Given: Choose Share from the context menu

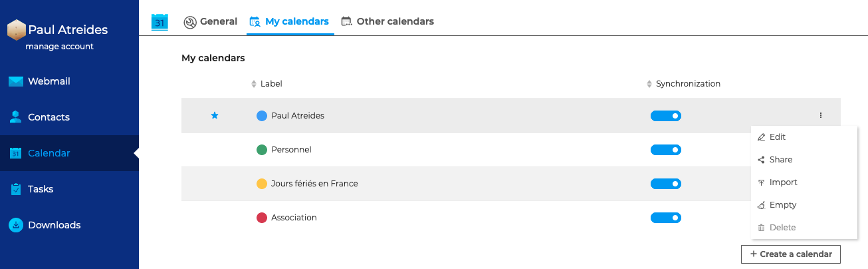Looking at the screenshot, I should 781,160.
